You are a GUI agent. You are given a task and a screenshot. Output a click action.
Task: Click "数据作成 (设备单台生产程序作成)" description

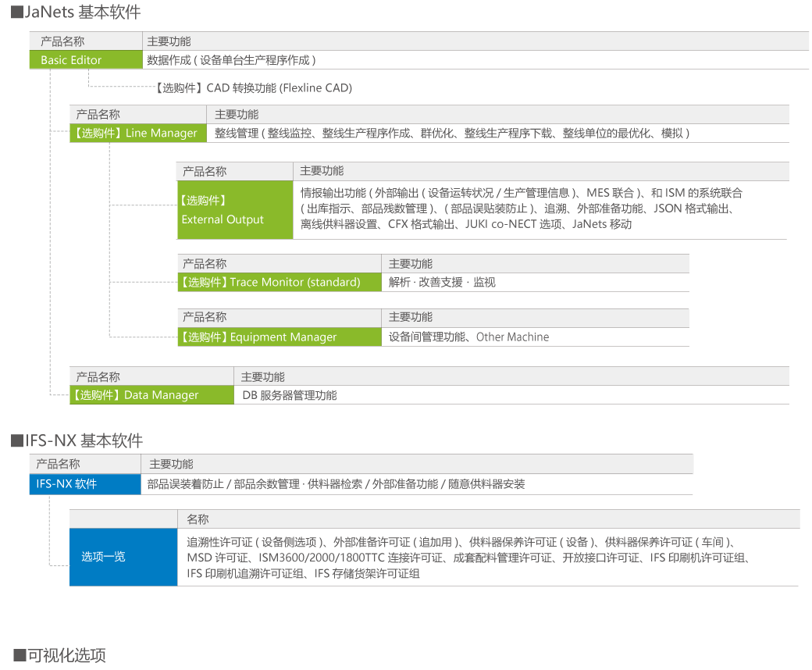231,60
